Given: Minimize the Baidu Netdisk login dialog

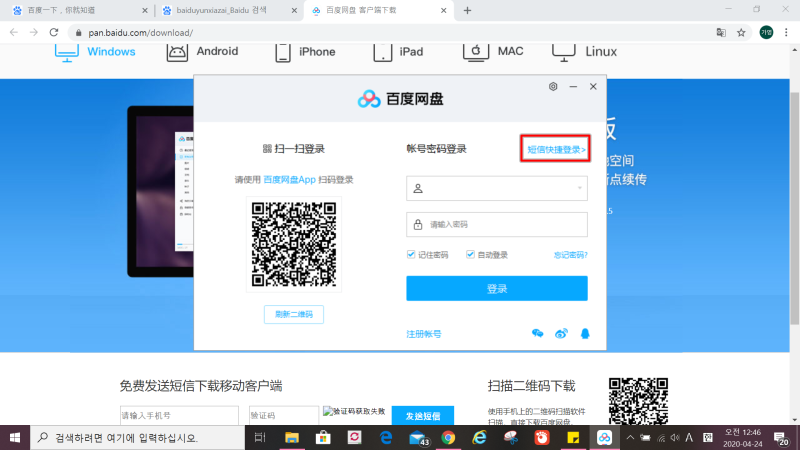Looking at the screenshot, I should (x=573, y=86).
